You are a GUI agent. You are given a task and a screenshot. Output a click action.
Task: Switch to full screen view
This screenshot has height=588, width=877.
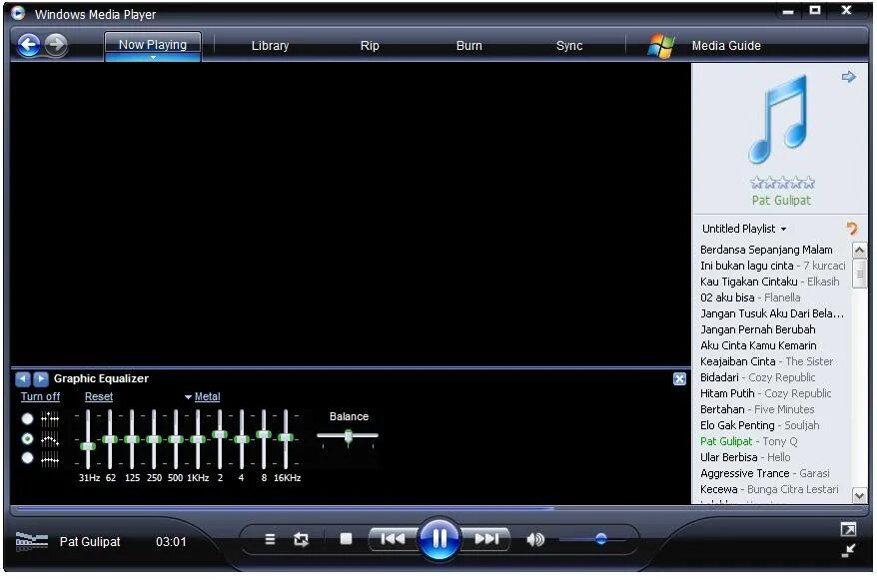pyautogui.click(x=848, y=529)
